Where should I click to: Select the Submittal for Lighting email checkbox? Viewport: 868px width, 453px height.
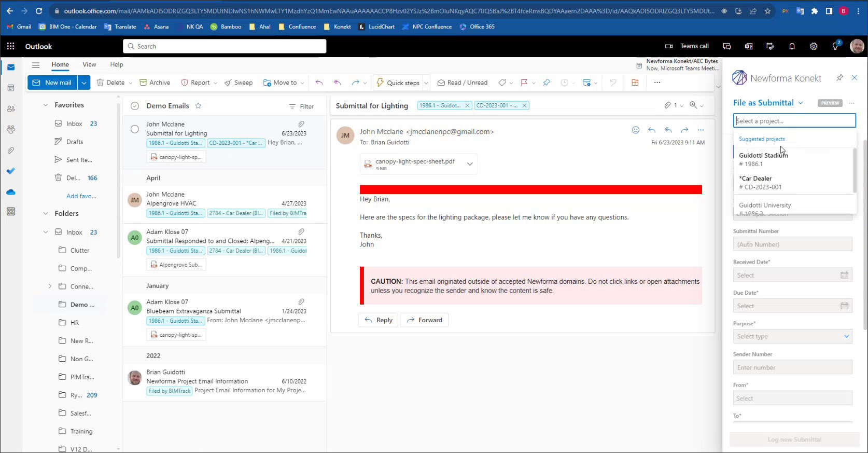click(135, 129)
